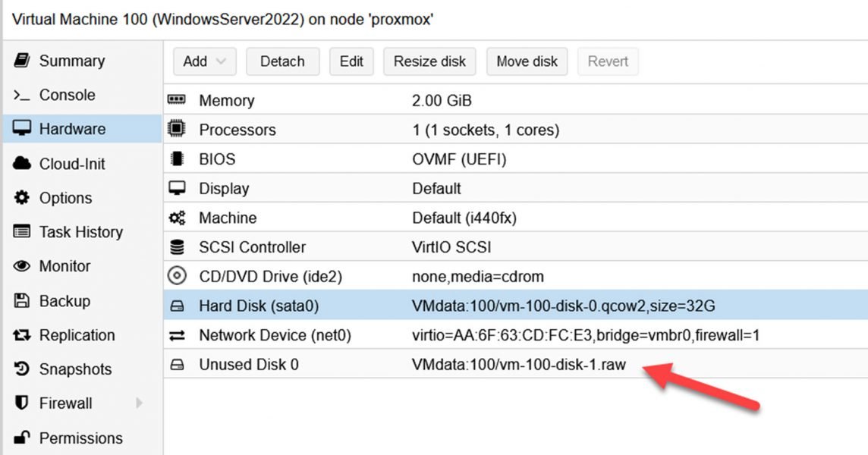Open Snapshots via its sidebar icon
868x455 pixels.
(x=21, y=369)
